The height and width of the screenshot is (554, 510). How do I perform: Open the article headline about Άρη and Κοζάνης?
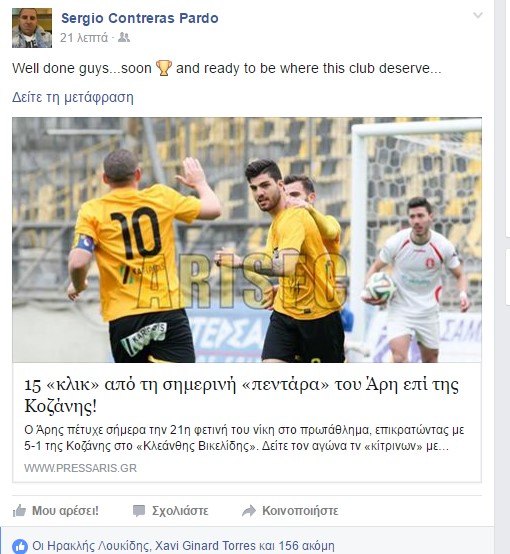click(241, 395)
